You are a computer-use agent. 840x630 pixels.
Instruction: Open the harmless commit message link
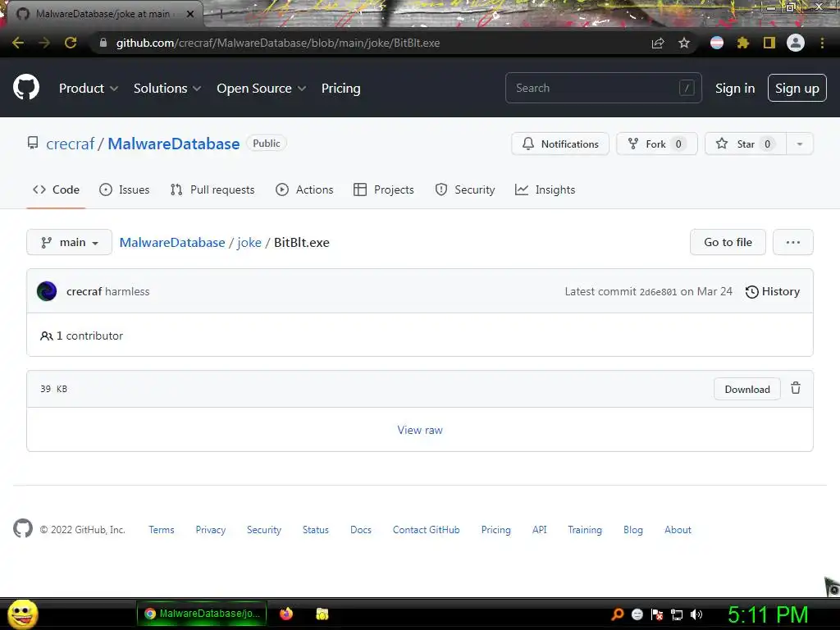(127, 291)
